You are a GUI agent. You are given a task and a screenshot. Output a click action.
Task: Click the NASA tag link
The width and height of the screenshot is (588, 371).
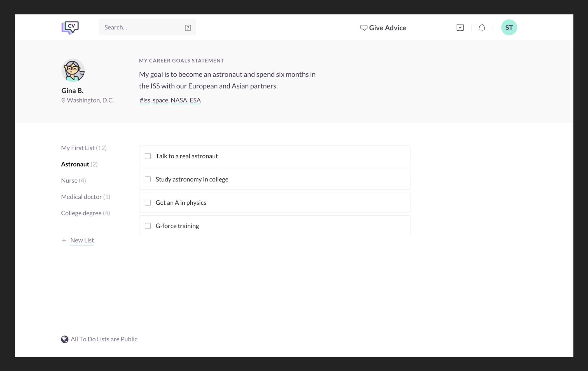click(179, 100)
